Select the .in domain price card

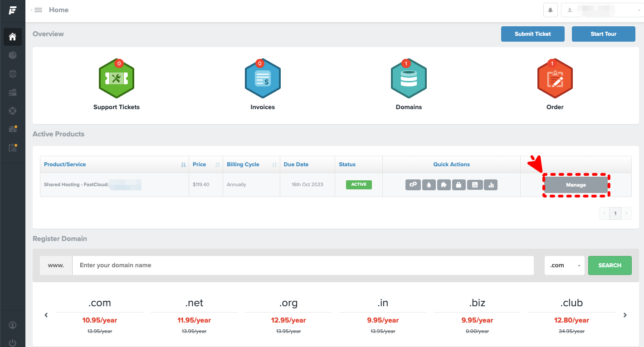coord(383,316)
